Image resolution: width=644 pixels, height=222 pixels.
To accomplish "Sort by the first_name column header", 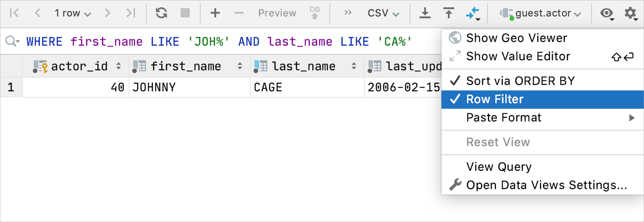I will 186,66.
